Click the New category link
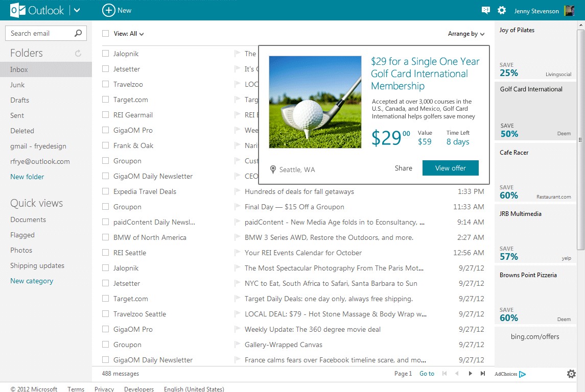Viewport: 585px width, 392px height. [x=32, y=281]
